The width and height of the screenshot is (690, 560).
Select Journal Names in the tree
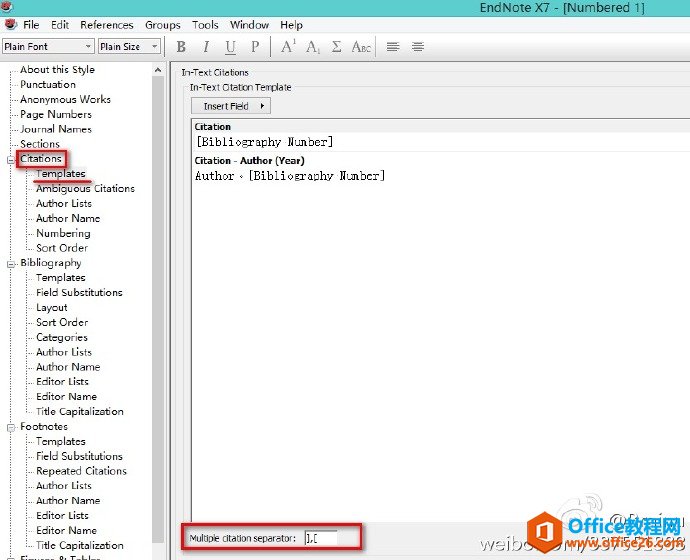56,129
